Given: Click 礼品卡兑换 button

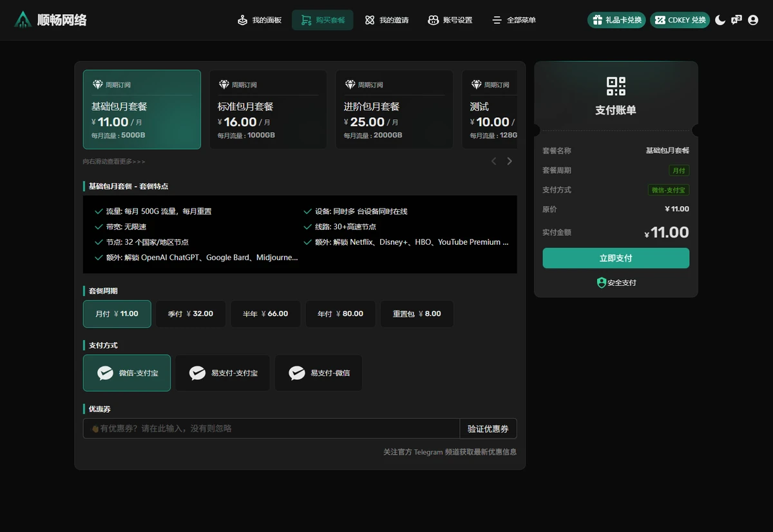Looking at the screenshot, I should tap(616, 20).
